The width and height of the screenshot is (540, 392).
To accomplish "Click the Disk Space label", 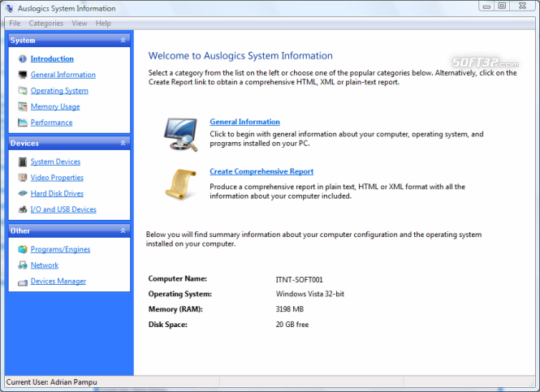I will point(168,325).
